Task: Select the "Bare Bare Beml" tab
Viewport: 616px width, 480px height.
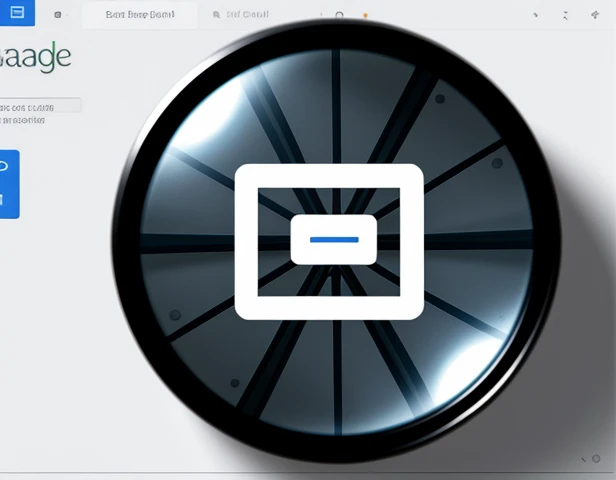Action: [139, 15]
